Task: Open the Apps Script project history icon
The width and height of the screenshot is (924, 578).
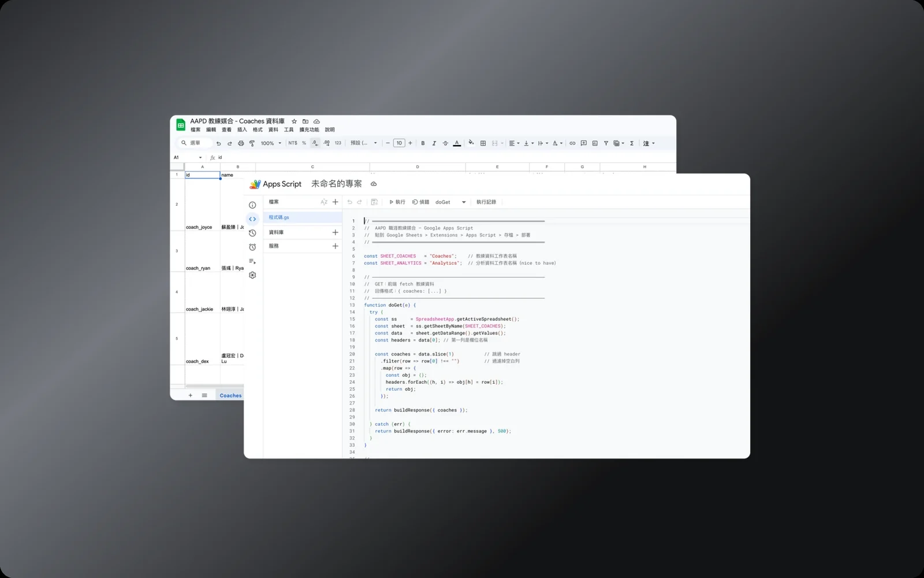Action: pyautogui.click(x=252, y=233)
